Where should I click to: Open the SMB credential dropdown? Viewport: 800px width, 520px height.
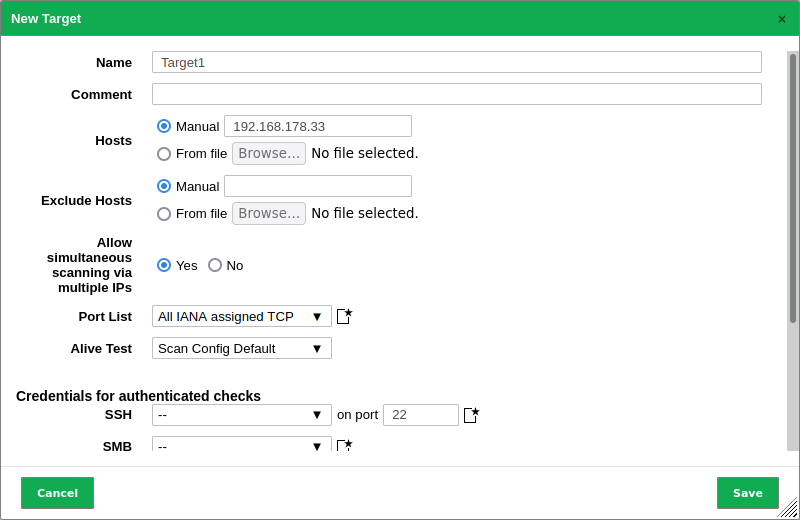tap(241, 445)
